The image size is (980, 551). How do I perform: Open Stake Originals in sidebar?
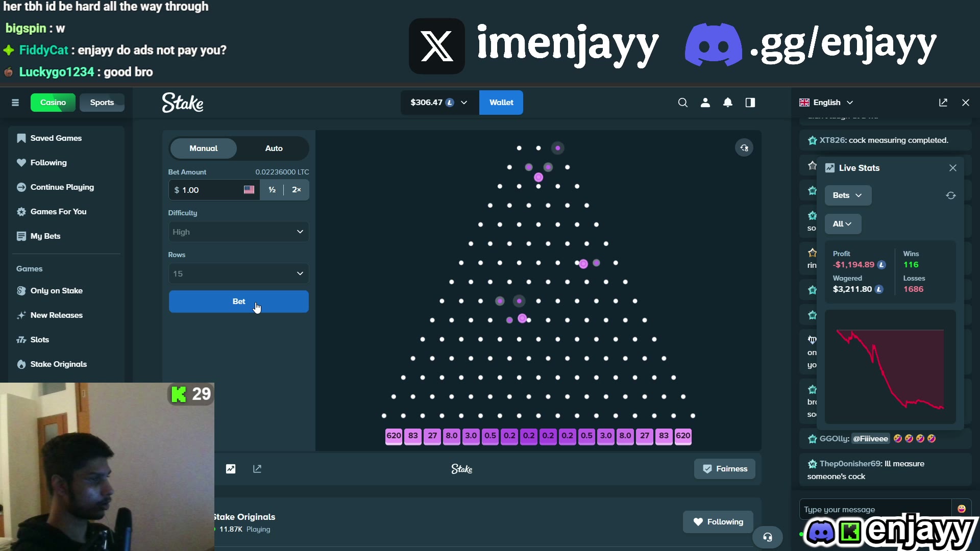66,364
